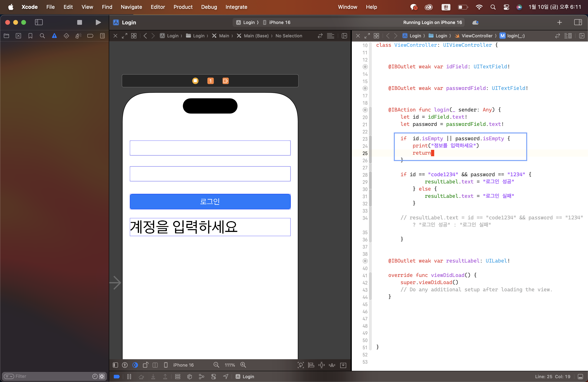Image resolution: width=588 pixels, height=382 pixels.
Task: Click resultLabel outlet connection circle
Action: coord(365,261)
